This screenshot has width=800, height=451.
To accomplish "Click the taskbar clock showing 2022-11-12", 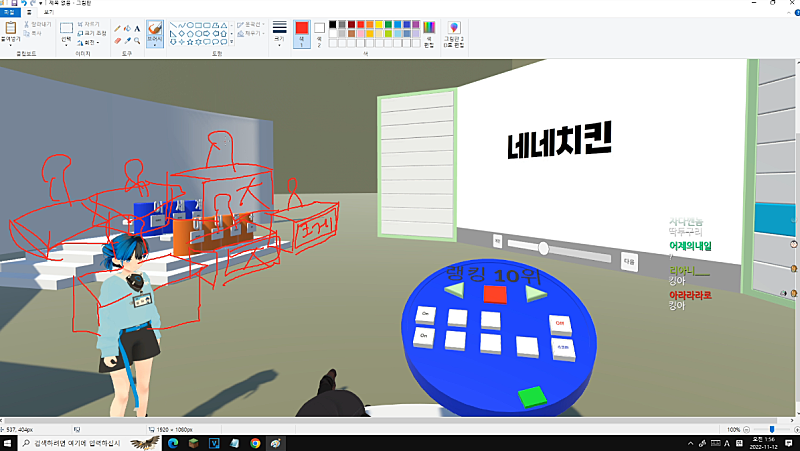I will pos(764,443).
